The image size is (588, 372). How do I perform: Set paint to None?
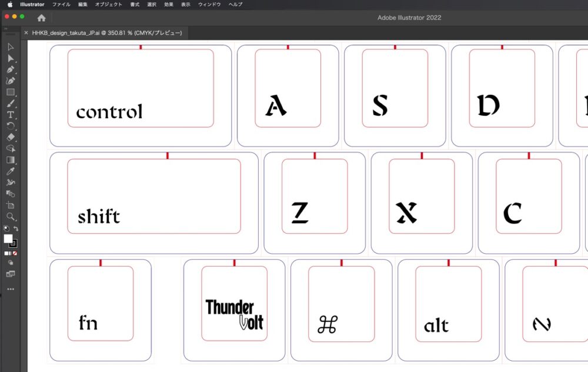[15, 254]
